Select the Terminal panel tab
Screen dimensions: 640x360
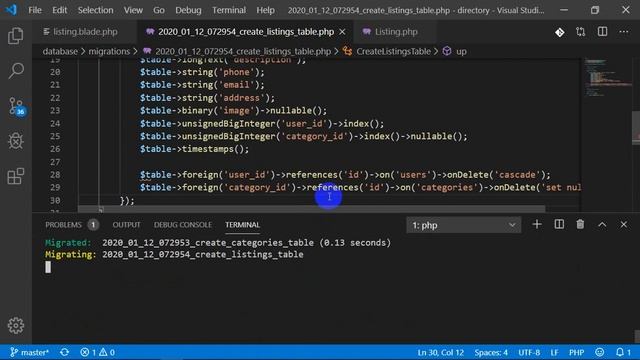(x=242, y=225)
